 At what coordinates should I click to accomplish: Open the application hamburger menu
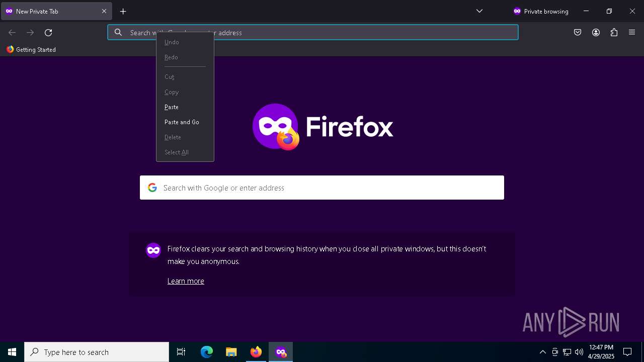pos(632,33)
